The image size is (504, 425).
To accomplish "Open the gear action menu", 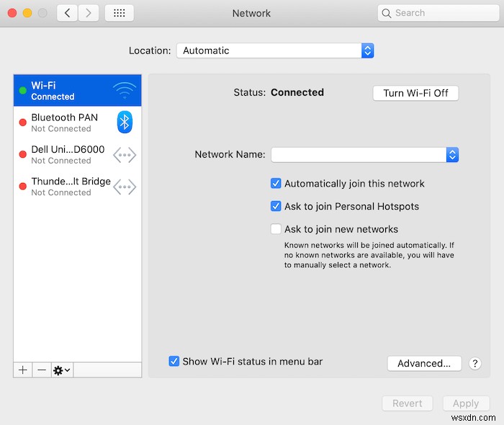I will point(62,370).
